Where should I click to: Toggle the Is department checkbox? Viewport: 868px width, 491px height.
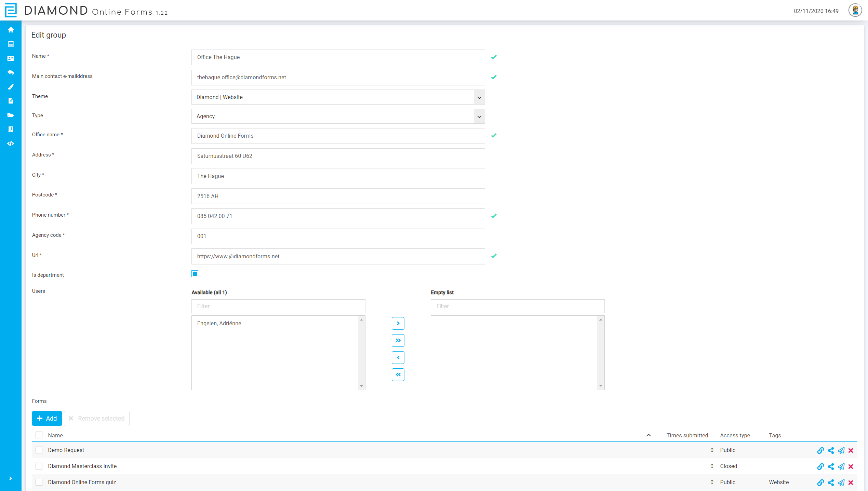(195, 274)
